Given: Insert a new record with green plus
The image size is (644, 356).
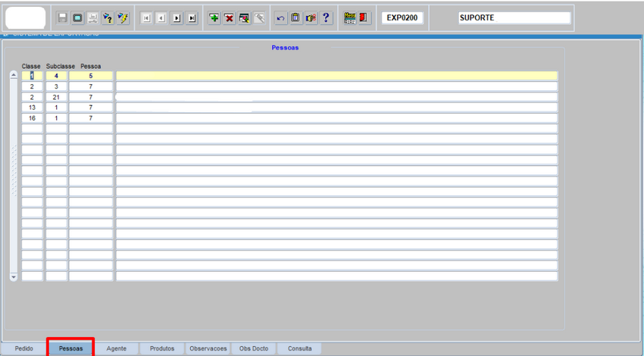Looking at the screenshot, I should (x=214, y=17).
